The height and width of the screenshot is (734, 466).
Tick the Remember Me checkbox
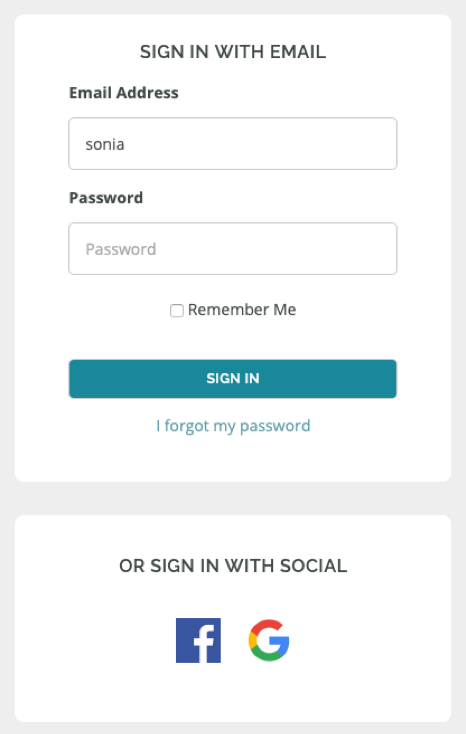click(x=177, y=310)
